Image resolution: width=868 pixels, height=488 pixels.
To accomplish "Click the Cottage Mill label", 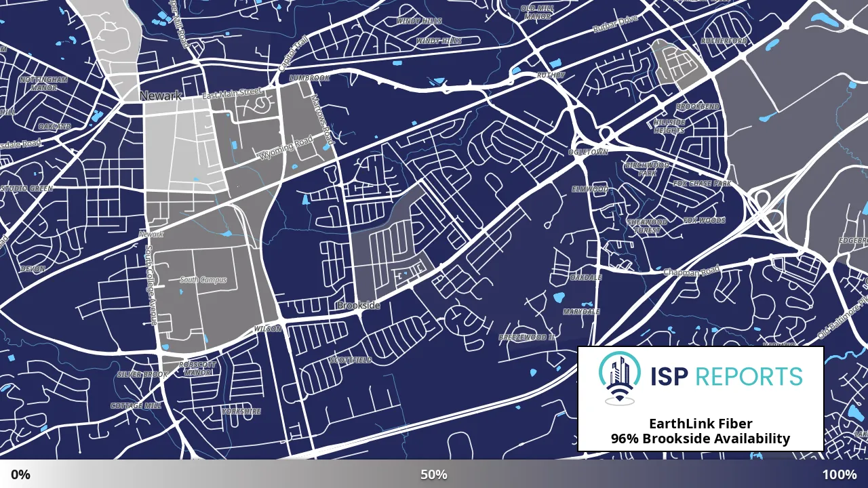I will (x=136, y=405).
